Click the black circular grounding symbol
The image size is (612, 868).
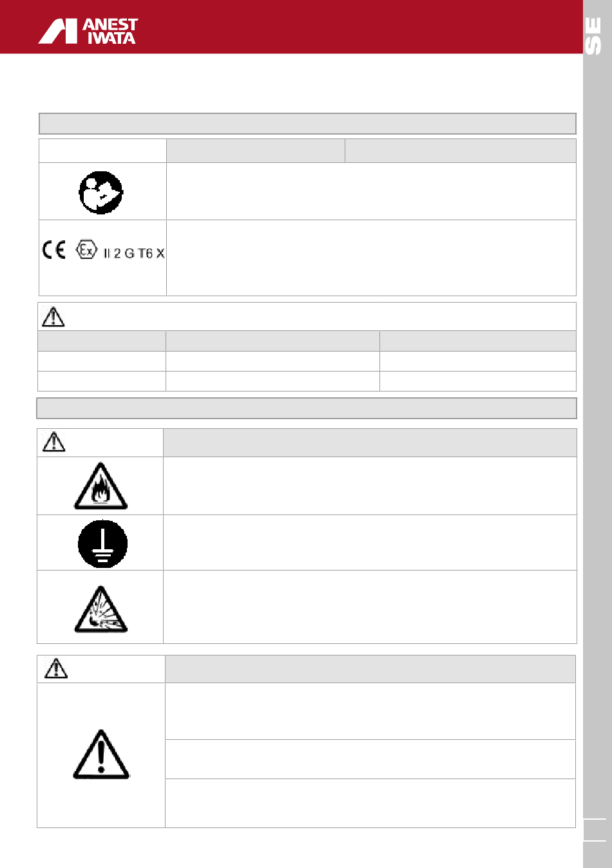[102, 543]
